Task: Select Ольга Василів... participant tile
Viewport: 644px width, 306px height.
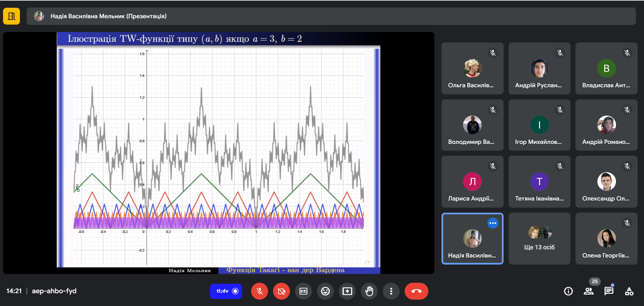Action: pyautogui.click(x=472, y=68)
